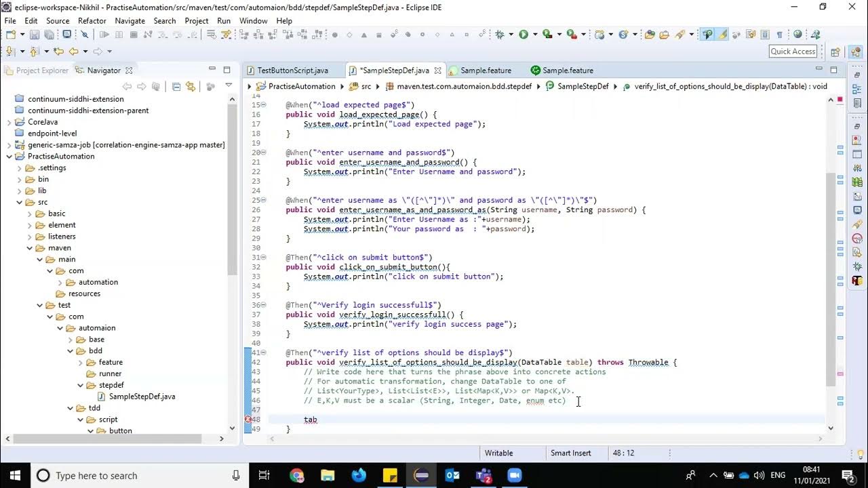Click the External Tools run icon

[572, 34]
